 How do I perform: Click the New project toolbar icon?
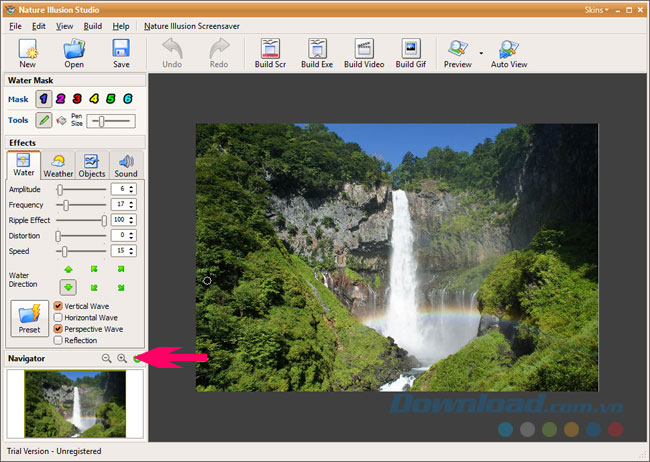[28, 53]
